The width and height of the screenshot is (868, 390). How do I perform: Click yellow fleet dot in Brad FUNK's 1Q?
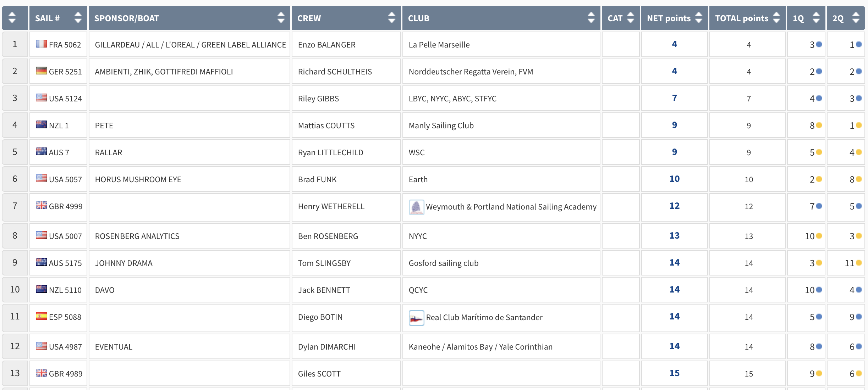[x=819, y=179]
